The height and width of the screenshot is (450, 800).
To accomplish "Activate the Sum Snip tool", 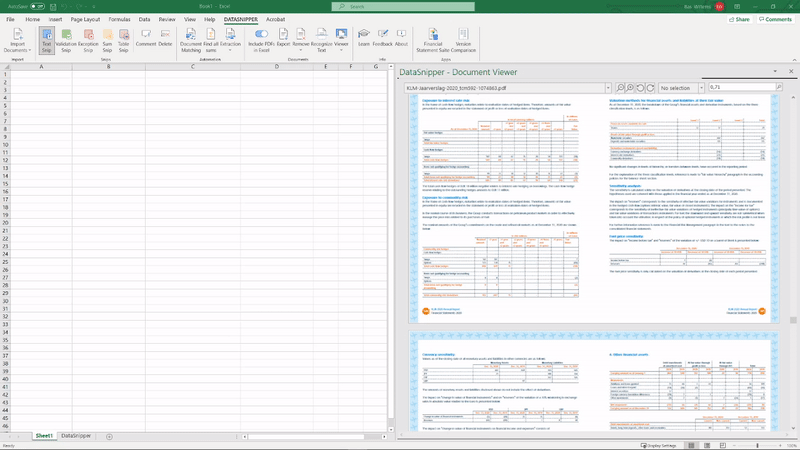I will [x=106, y=40].
